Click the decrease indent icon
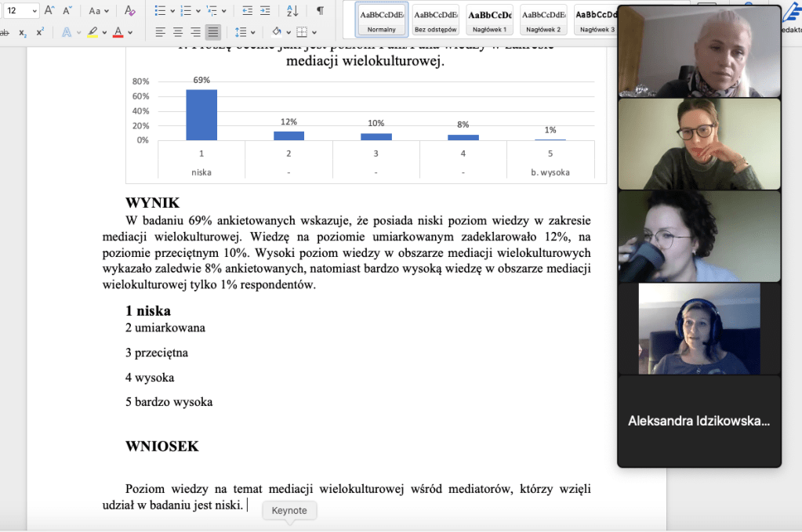Viewport: 802px width, 532px height. point(248,11)
